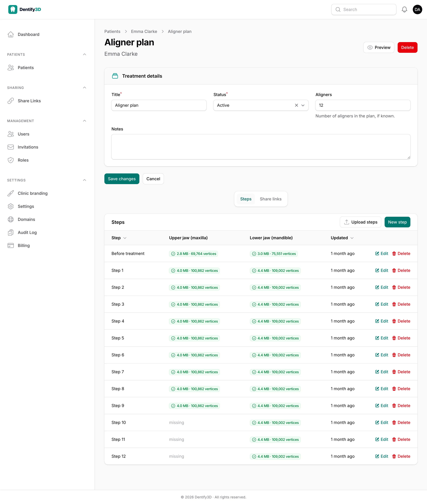Viewport: 427px width, 504px height.
Task: Click the Dentify3D tooth logo
Action: 13,9
